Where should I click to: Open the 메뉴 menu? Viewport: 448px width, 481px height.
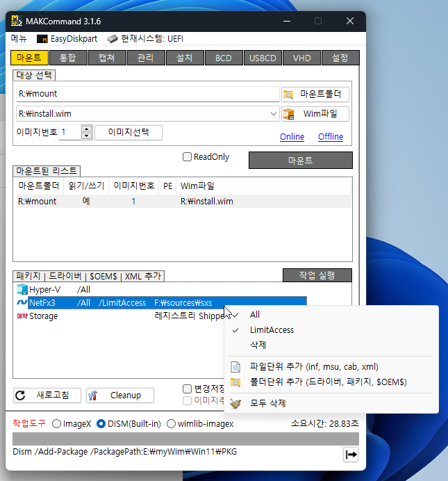point(19,39)
